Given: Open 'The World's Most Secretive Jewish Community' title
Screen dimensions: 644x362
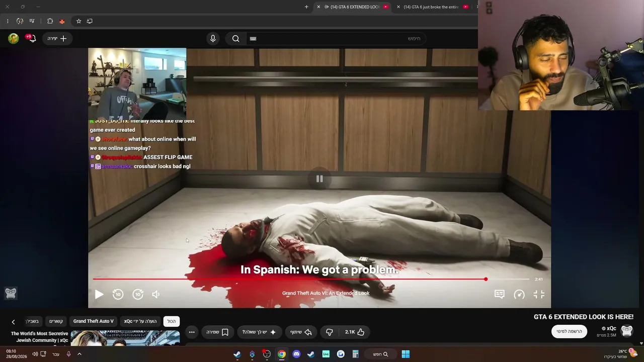Looking at the screenshot, I should (39, 337).
